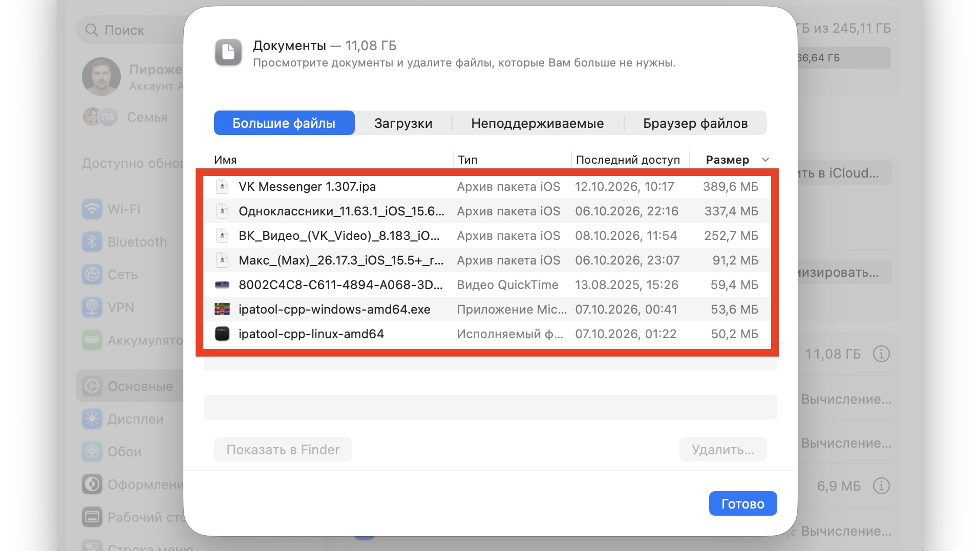
Task: Switch to the Большие файлы tab
Action: pos(284,123)
